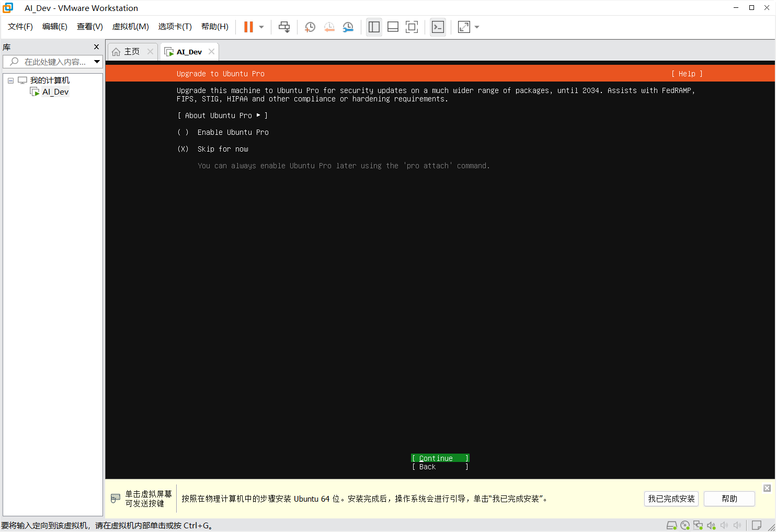The height and width of the screenshot is (532, 776).
Task: Click the network adapter status icon
Action: tap(698, 525)
